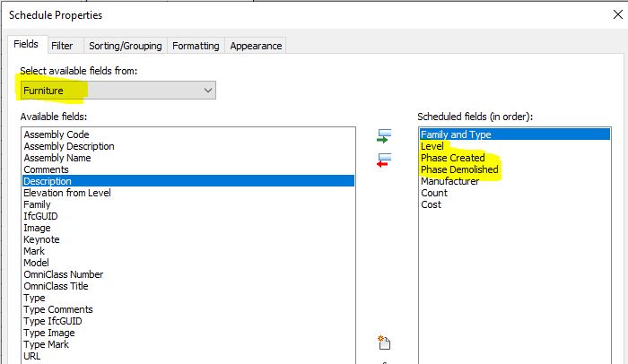This screenshot has width=628, height=364.
Task: Click the Remove parameter red arrow icon
Action: coord(384,160)
